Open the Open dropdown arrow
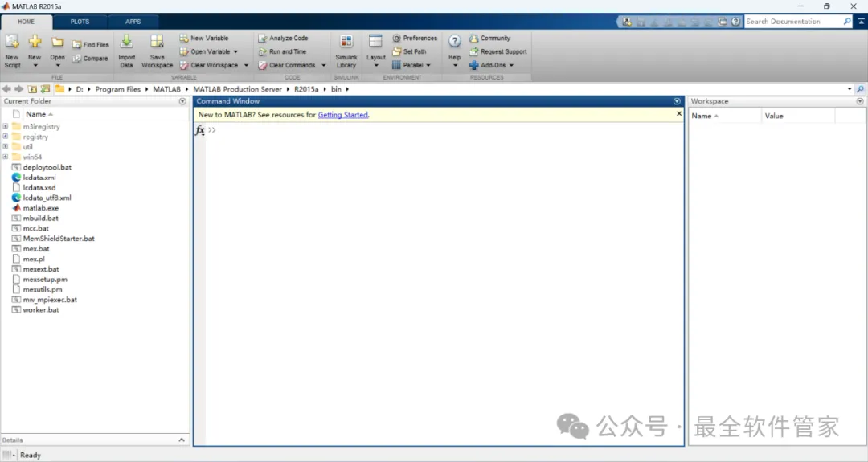 pyautogui.click(x=58, y=66)
